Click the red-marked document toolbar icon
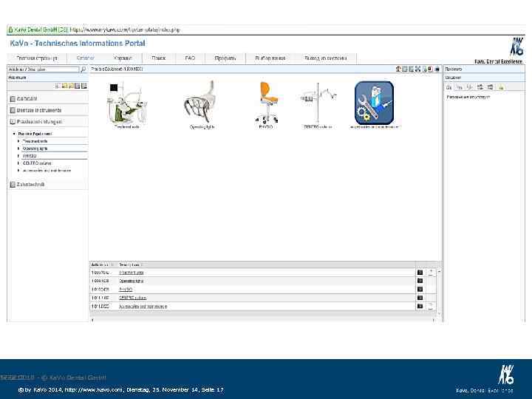This screenshot has width=532, height=399. click(430, 69)
